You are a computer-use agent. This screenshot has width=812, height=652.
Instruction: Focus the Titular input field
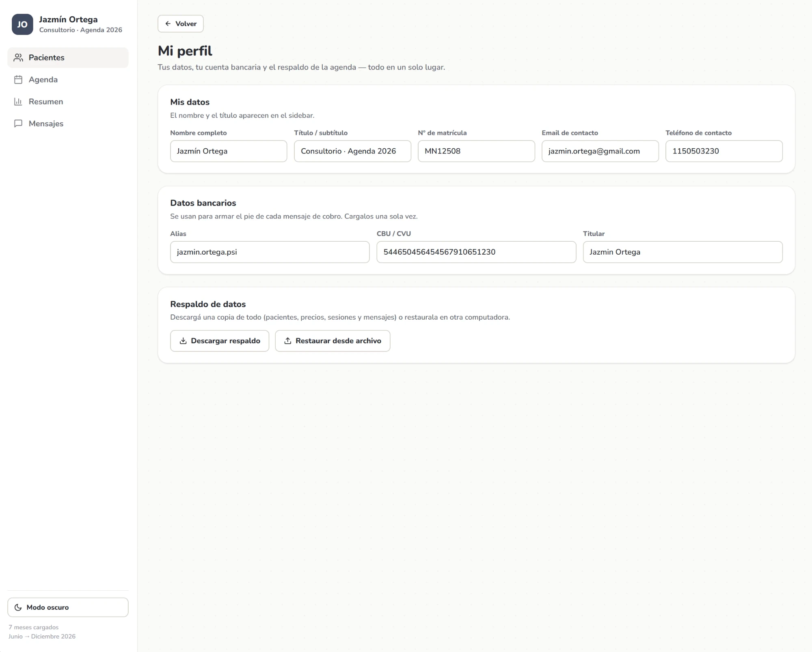[683, 252]
